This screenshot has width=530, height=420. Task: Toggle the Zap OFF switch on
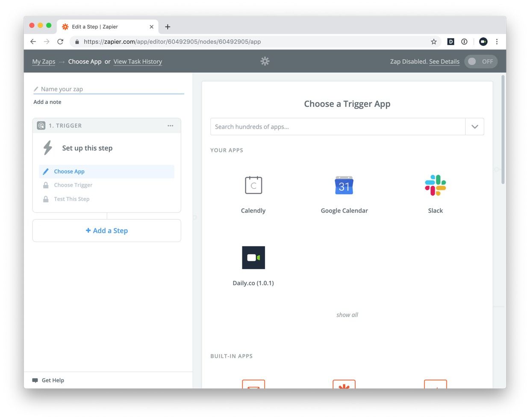click(x=481, y=61)
